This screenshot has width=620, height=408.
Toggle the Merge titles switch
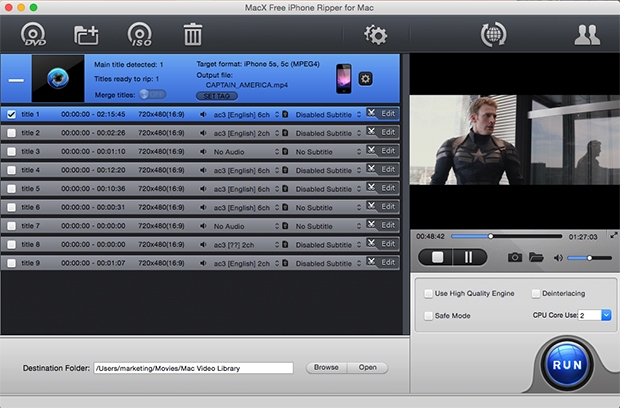(x=152, y=94)
